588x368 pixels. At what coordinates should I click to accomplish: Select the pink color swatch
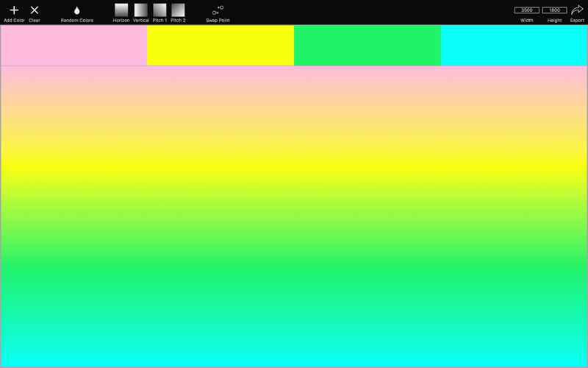[74, 46]
